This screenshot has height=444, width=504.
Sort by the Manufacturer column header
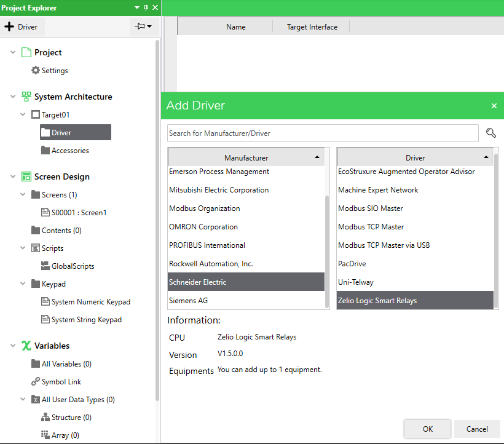pyautogui.click(x=246, y=157)
